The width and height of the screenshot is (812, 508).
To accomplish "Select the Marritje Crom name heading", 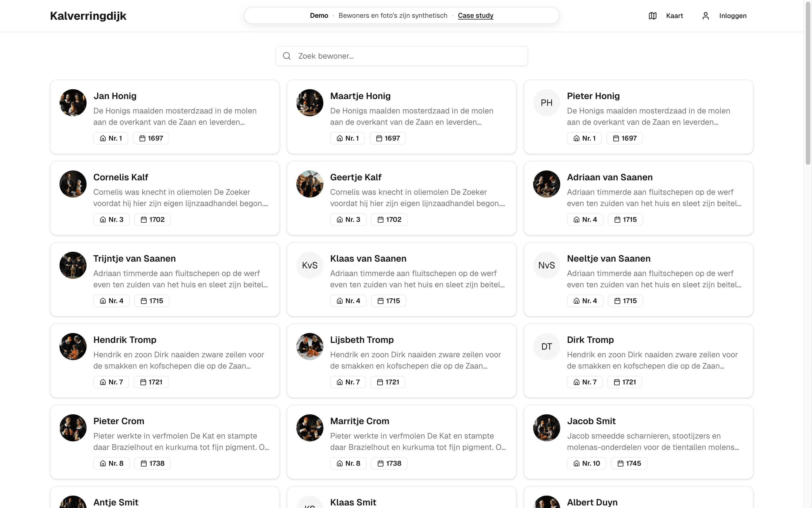I will [359, 421].
